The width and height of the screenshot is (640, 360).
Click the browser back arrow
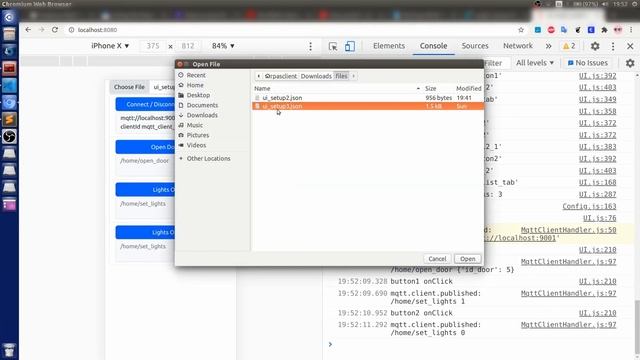pos(28,30)
